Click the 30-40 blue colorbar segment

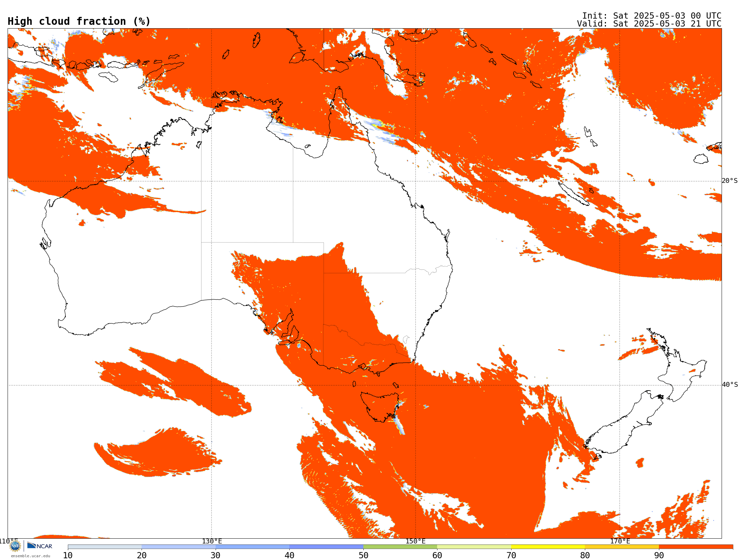(x=252, y=547)
